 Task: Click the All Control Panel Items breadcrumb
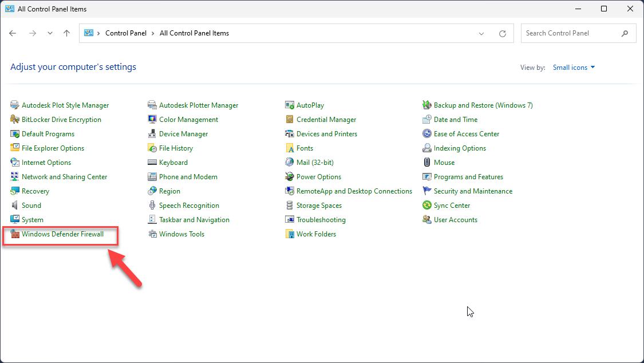(x=194, y=33)
